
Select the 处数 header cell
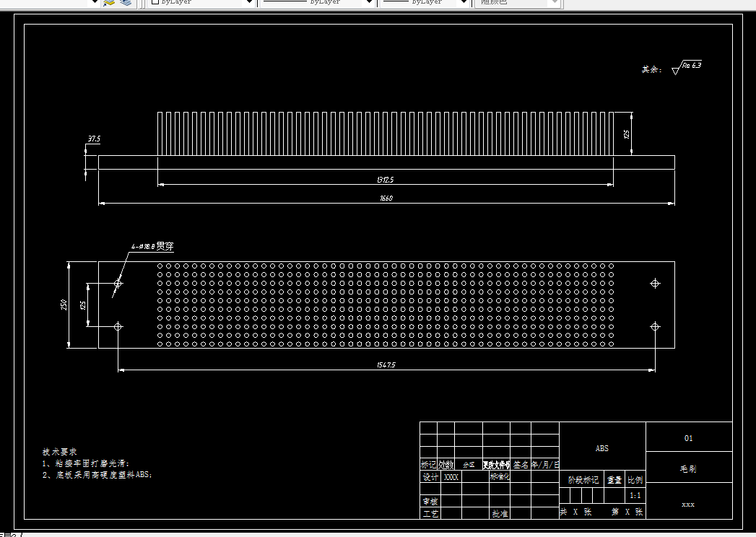point(446,465)
